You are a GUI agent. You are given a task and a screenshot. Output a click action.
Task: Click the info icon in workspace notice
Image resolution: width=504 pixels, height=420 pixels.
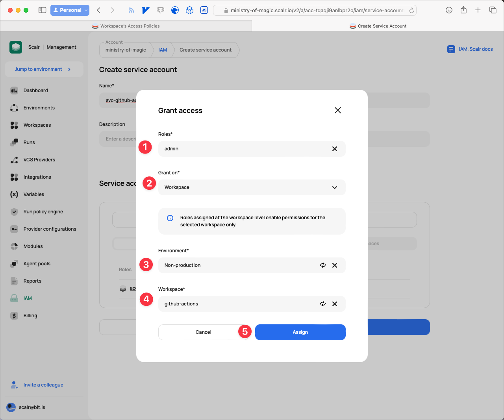pyautogui.click(x=170, y=218)
